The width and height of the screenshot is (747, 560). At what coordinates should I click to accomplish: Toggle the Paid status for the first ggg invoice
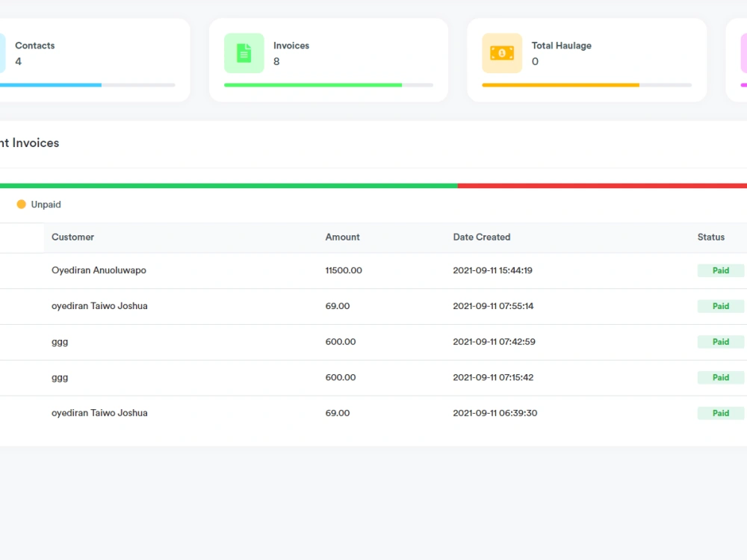[x=720, y=341]
